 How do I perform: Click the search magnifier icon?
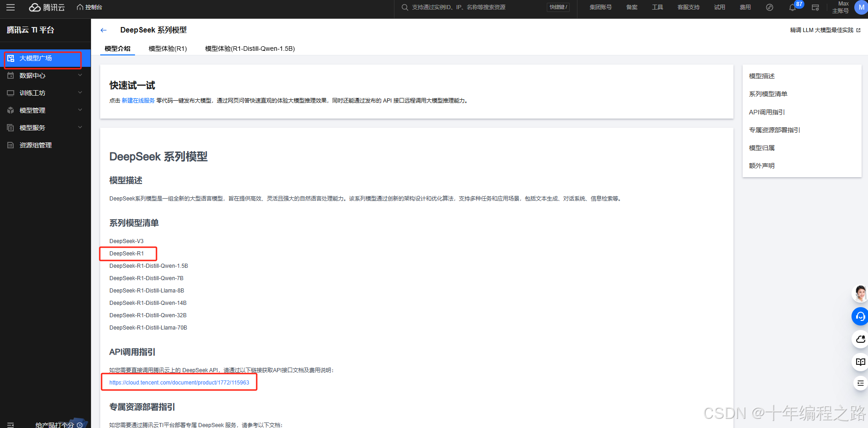[404, 7]
